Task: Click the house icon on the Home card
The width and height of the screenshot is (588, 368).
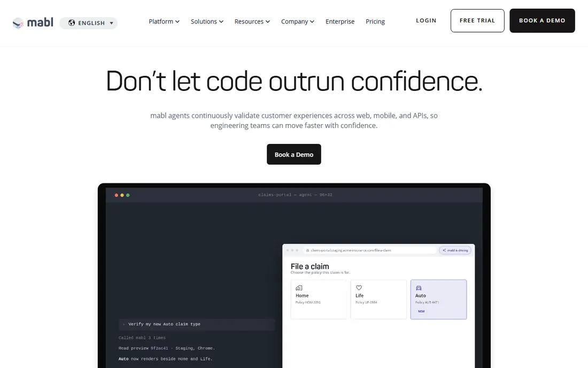Action: coord(299,288)
